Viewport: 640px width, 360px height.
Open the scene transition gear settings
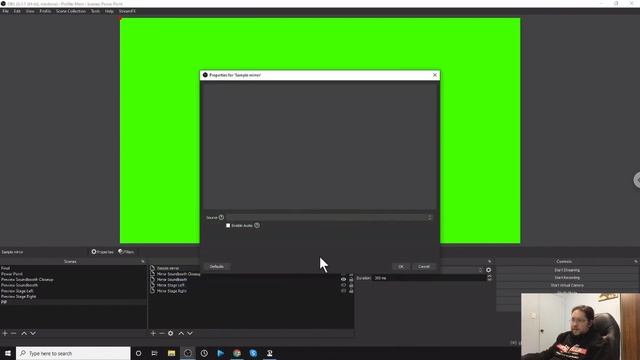[489, 270]
